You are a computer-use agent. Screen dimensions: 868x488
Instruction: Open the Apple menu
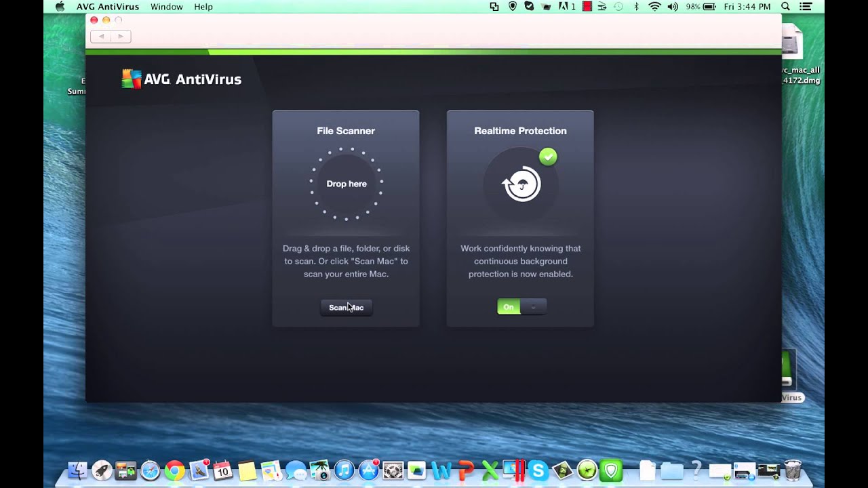click(x=60, y=7)
